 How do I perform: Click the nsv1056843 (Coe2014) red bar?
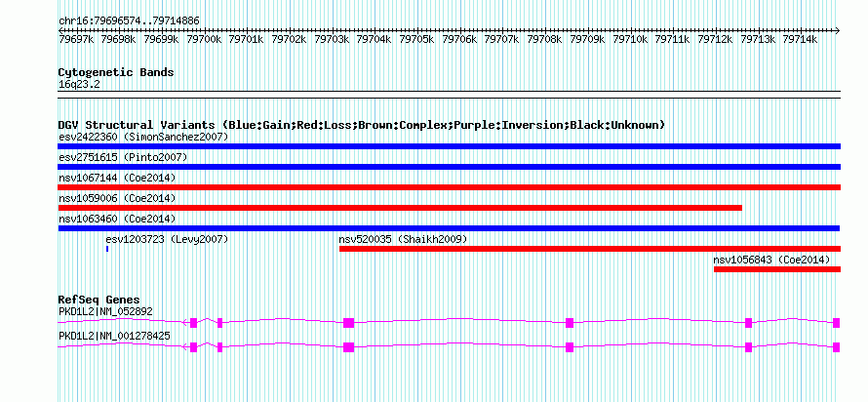click(x=777, y=269)
